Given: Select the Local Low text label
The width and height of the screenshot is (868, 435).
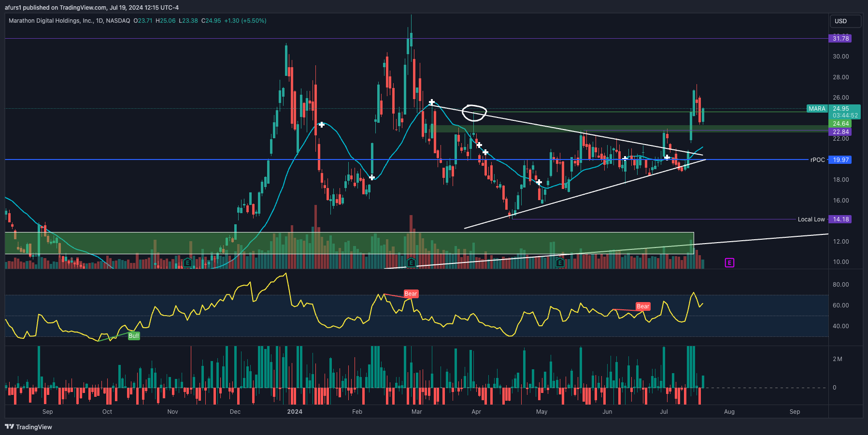Looking at the screenshot, I should point(811,219).
